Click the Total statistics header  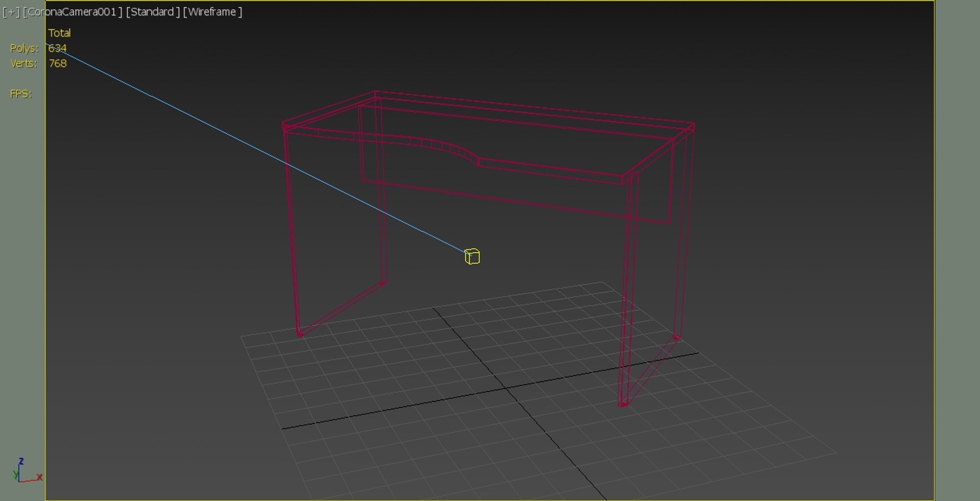(x=59, y=33)
